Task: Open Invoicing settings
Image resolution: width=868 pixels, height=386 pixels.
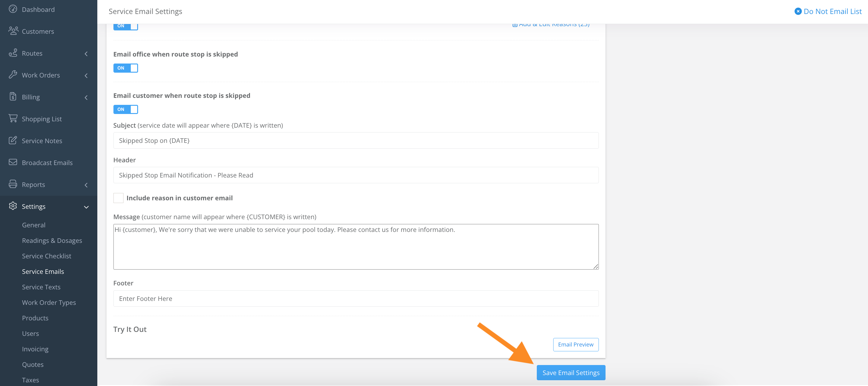Action: tap(35, 349)
